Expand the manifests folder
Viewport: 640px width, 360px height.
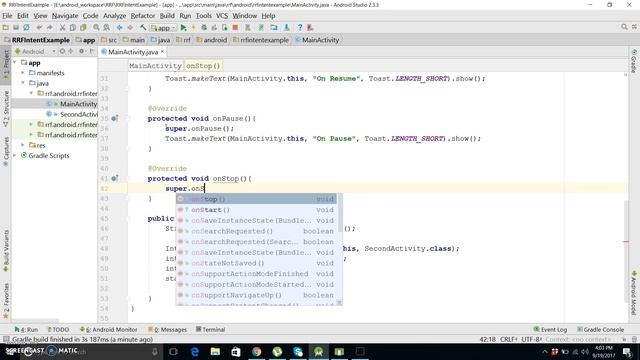click(23, 73)
